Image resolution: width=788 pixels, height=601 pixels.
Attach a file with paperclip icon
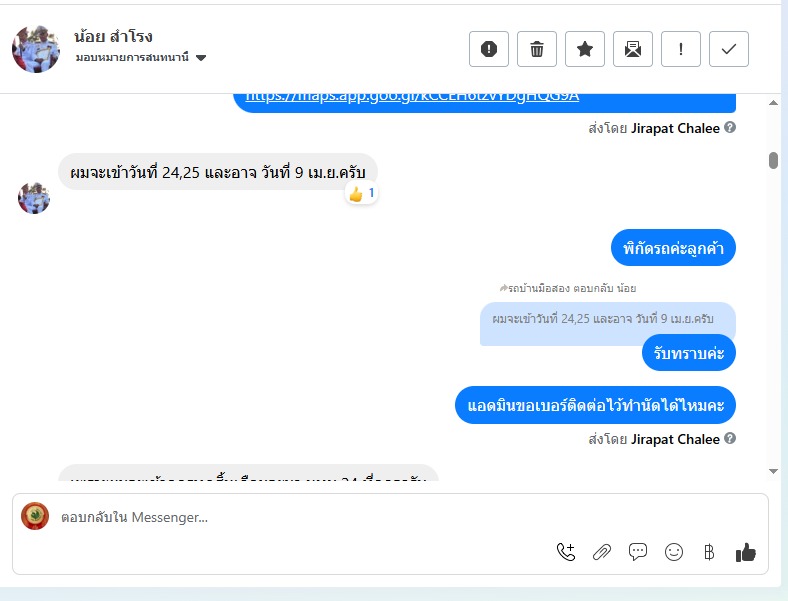pyautogui.click(x=602, y=552)
